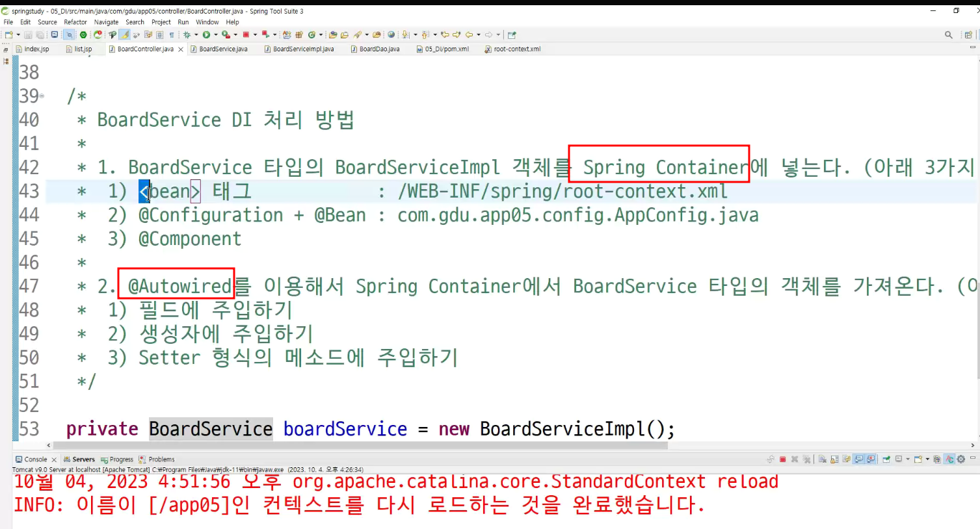Screen dimensions: 980x529
Task: Expand the Back history dropdown arrow
Action: click(479, 34)
